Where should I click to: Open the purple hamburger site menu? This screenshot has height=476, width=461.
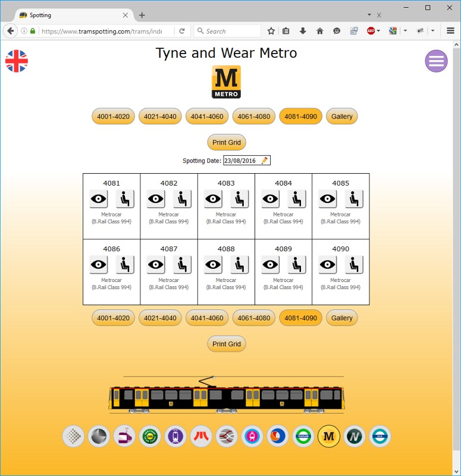[x=436, y=61]
